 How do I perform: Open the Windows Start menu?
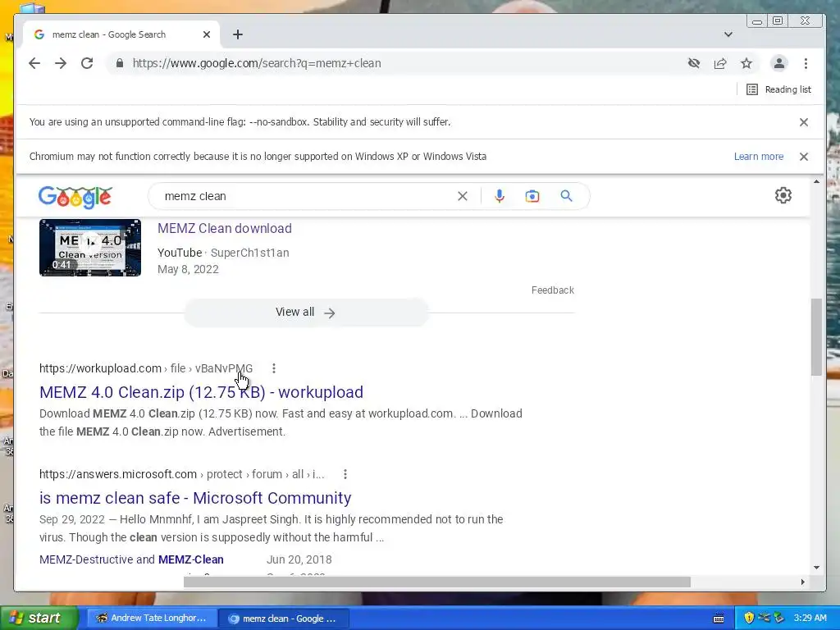coord(39,619)
